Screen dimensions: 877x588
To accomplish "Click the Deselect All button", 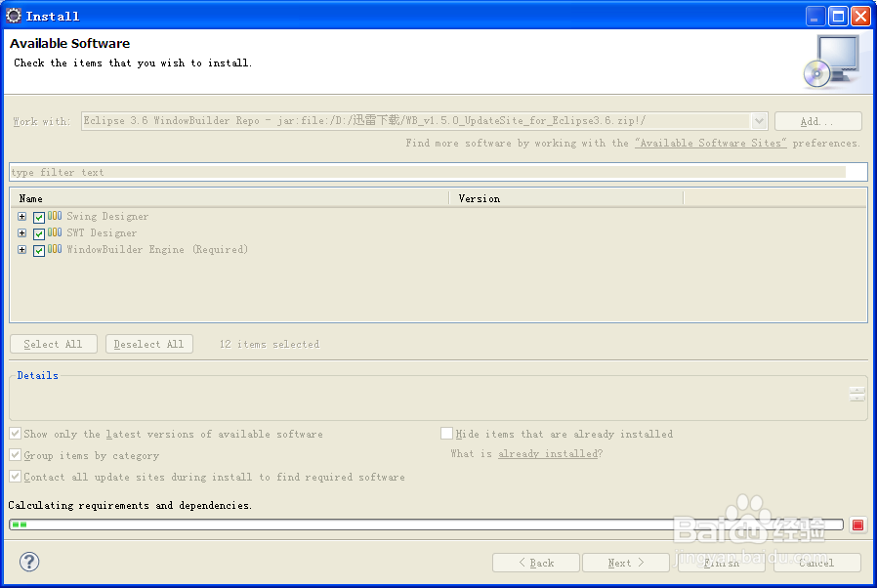I will coord(149,344).
